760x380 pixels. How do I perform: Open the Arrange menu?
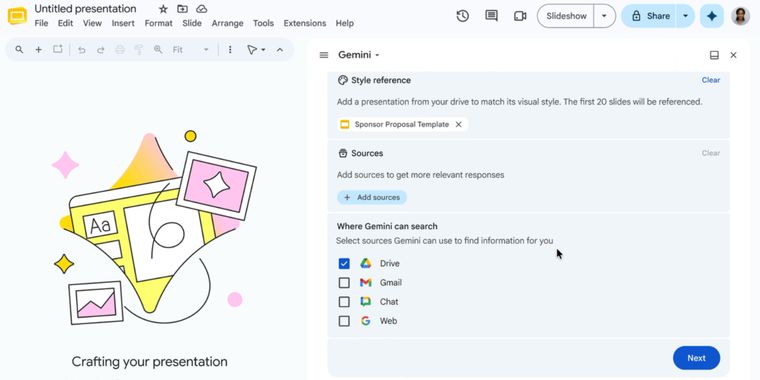[x=227, y=23]
